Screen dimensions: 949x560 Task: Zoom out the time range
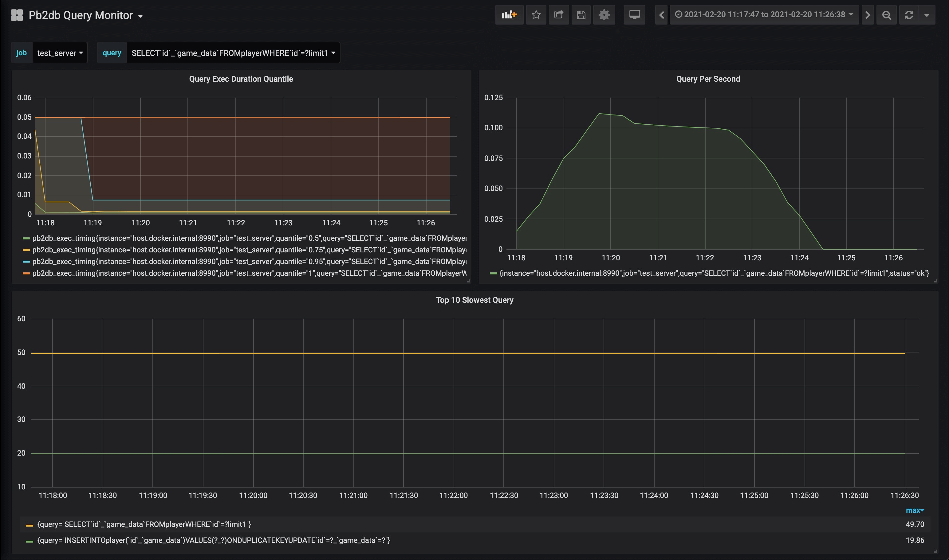click(886, 15)
